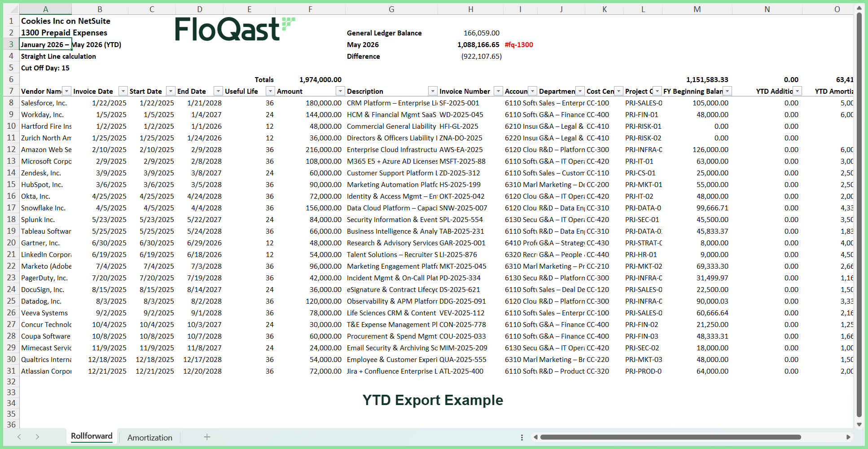Switch to the Amortization sheet tab
Viewport: 868px width, 449px height.
click(150, 437)
